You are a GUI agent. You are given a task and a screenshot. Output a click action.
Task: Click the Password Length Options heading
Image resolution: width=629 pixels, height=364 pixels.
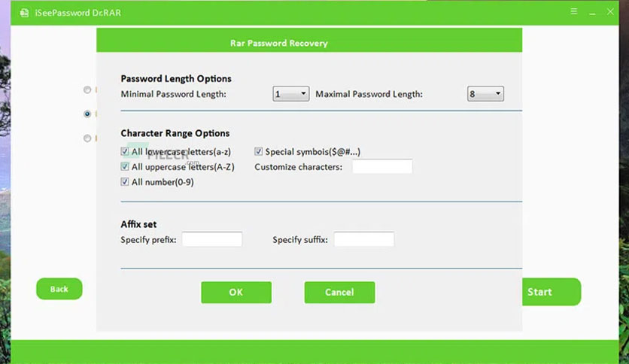click(x=176, y=78)
